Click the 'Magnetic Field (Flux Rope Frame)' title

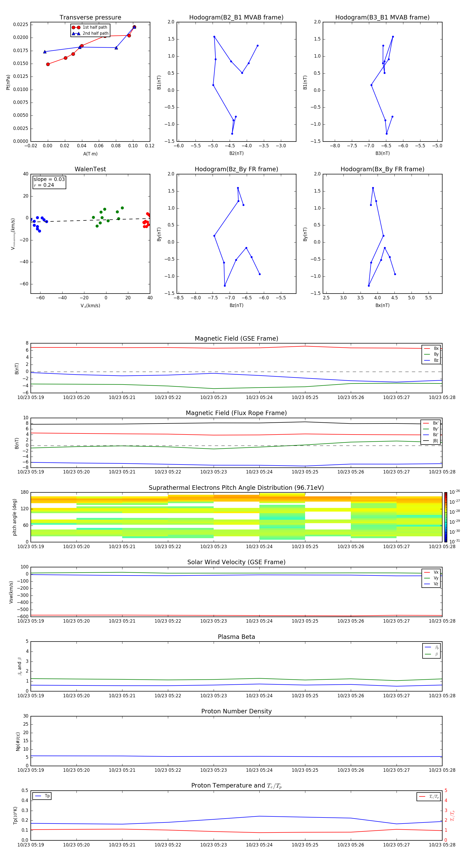[236, 413]
